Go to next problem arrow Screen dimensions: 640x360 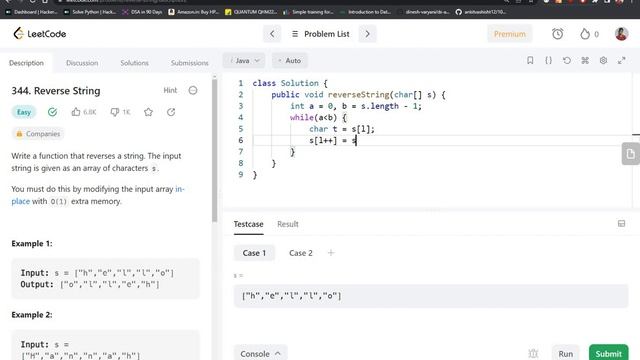tap(367, 34)
